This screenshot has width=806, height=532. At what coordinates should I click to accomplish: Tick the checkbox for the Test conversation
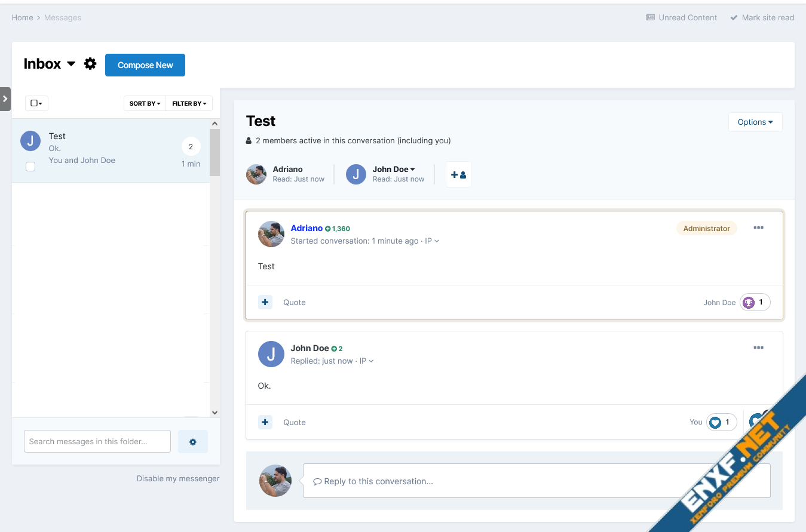[x=30, y=167]
